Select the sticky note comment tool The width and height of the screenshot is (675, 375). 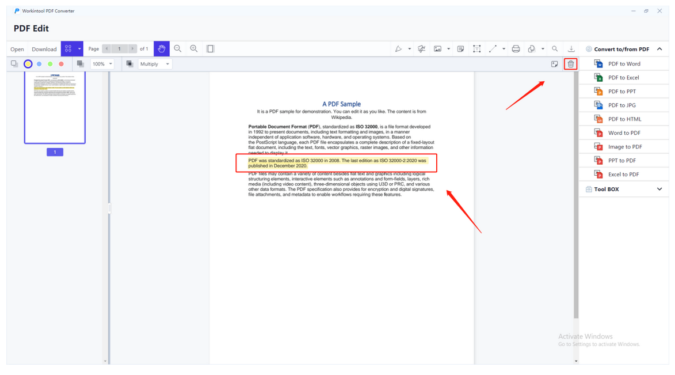click(460, 49)
